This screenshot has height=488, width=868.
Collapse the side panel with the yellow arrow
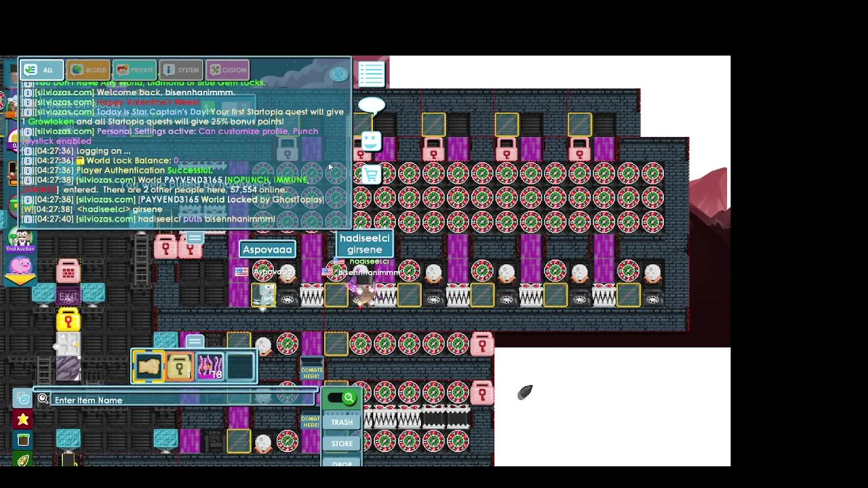tap(21, 279)
